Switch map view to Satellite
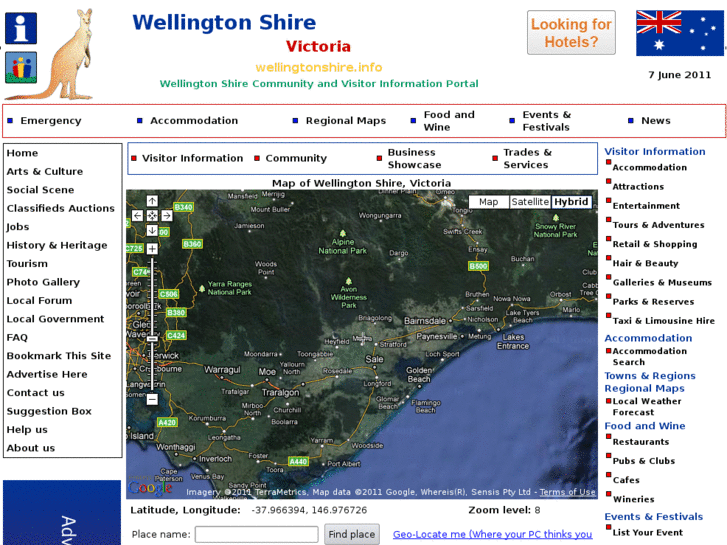 530,202
